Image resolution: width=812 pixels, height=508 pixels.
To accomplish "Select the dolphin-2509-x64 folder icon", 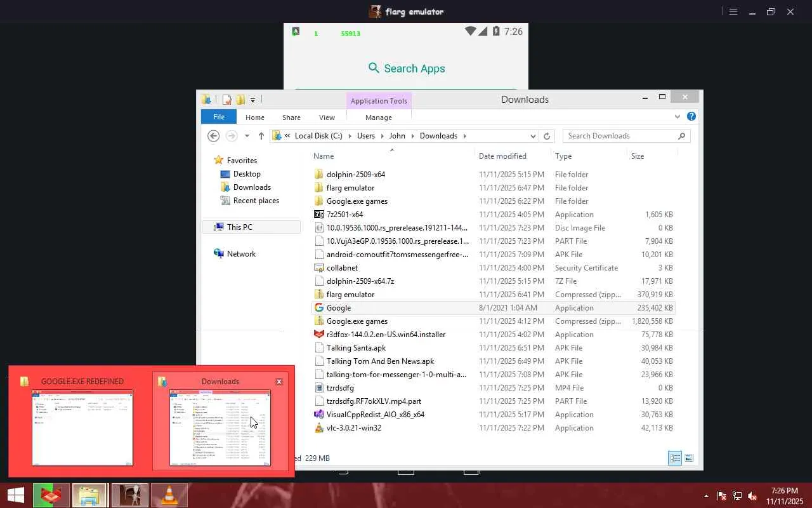I will (x=319, y=175).
